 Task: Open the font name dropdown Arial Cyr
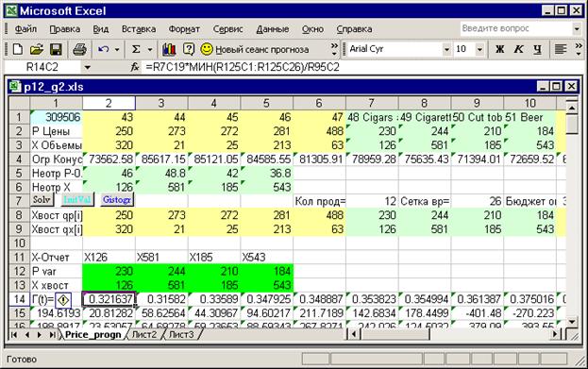point(446,49)
